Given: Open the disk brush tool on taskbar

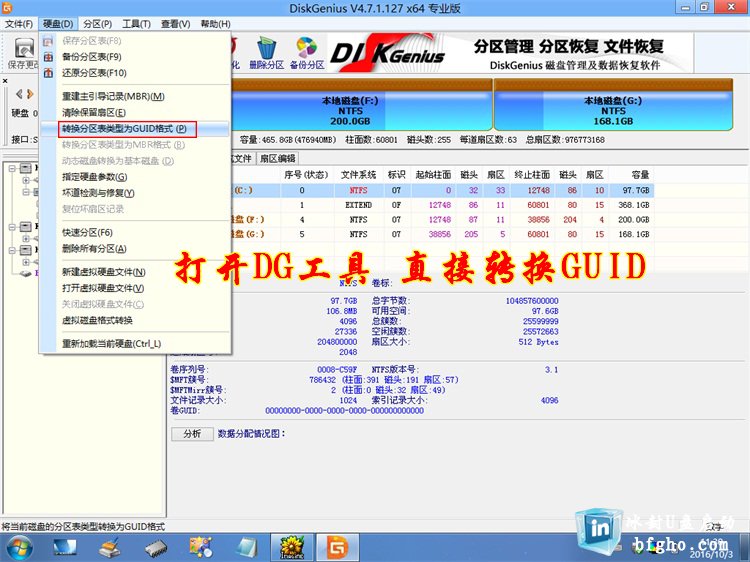Looking at the screenshot, I should [x=110, y=548].
